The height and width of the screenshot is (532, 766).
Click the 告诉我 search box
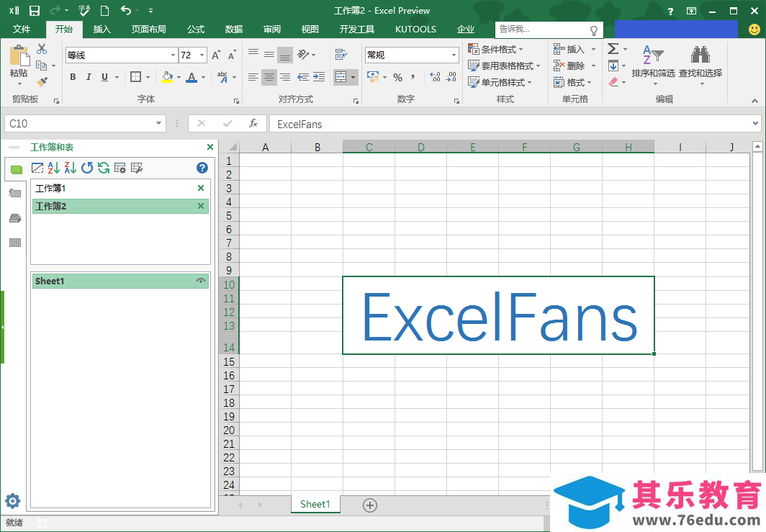549,30
